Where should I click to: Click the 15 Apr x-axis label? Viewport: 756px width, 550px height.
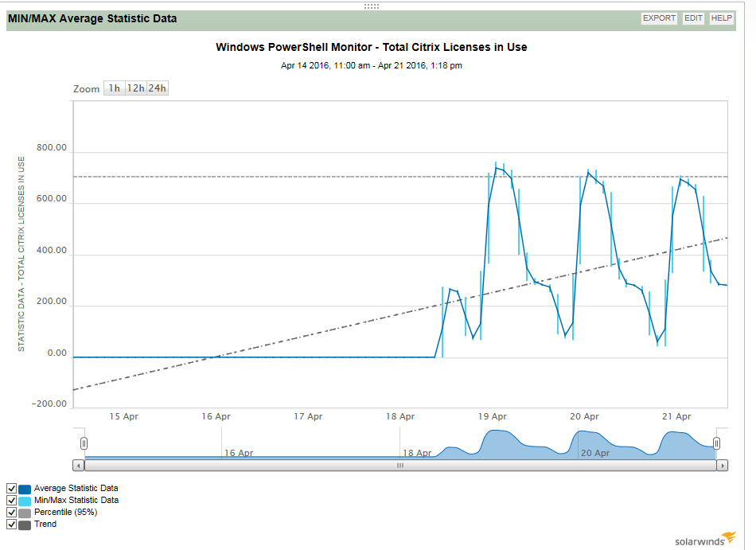pos(124,416)
